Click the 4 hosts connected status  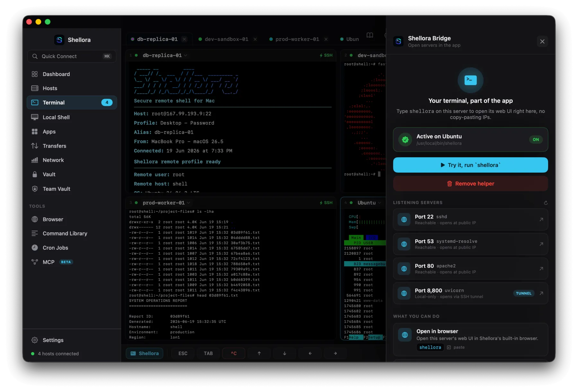click(x=55, y=354)
